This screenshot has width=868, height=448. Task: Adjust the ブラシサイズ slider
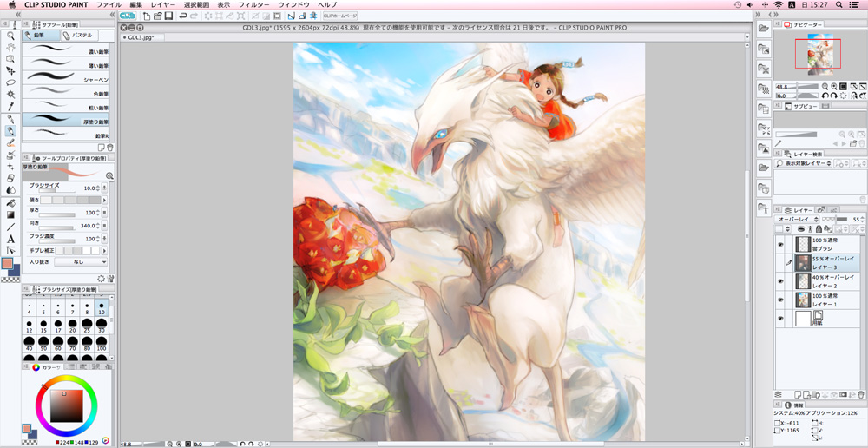click(x=57, y=190)
